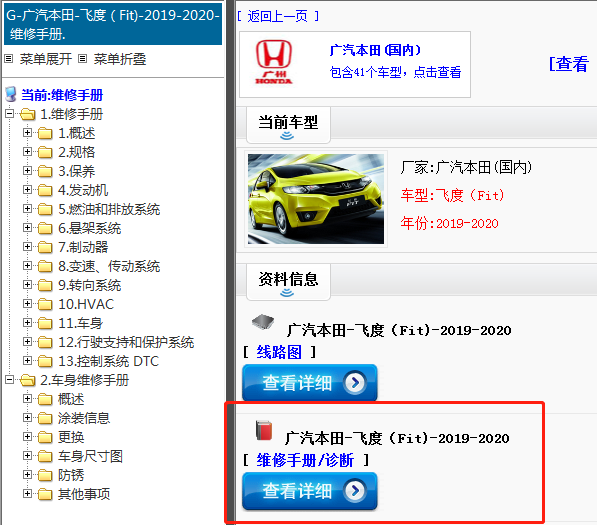Expand the 13.控制系统 DTC node
Screen dimensions: 597x525
(27, 360)
